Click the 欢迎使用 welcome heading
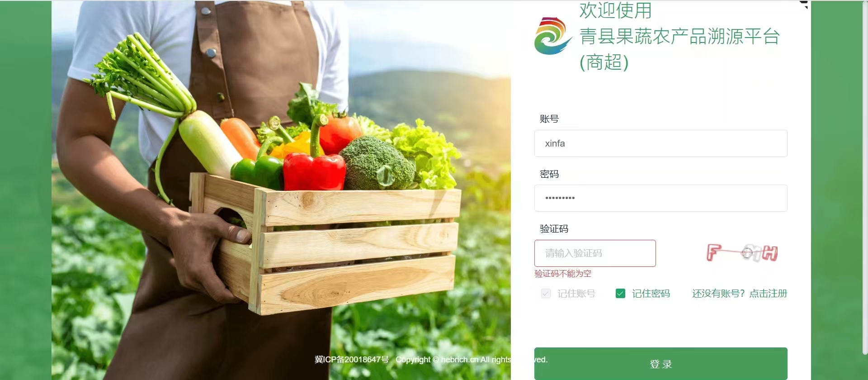 point(616,10)
